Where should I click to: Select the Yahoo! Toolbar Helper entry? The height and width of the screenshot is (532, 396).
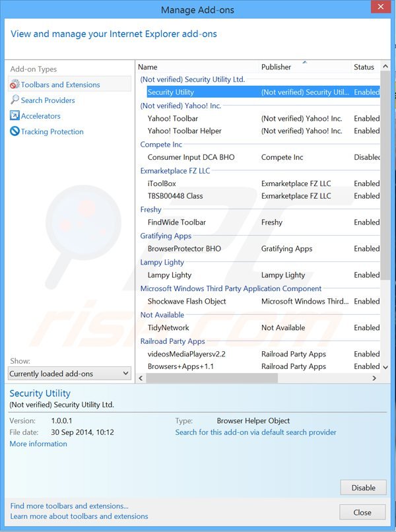click(x=184, y=131)
